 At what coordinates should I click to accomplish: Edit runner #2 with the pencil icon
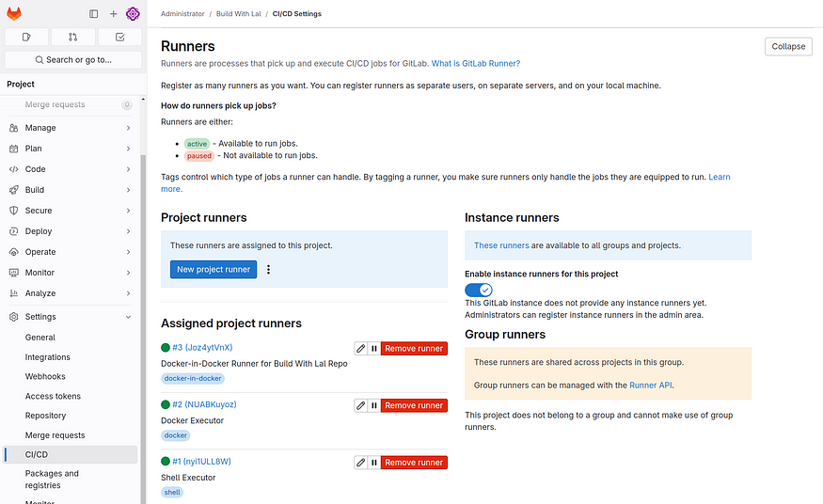[x=360, y=405]
